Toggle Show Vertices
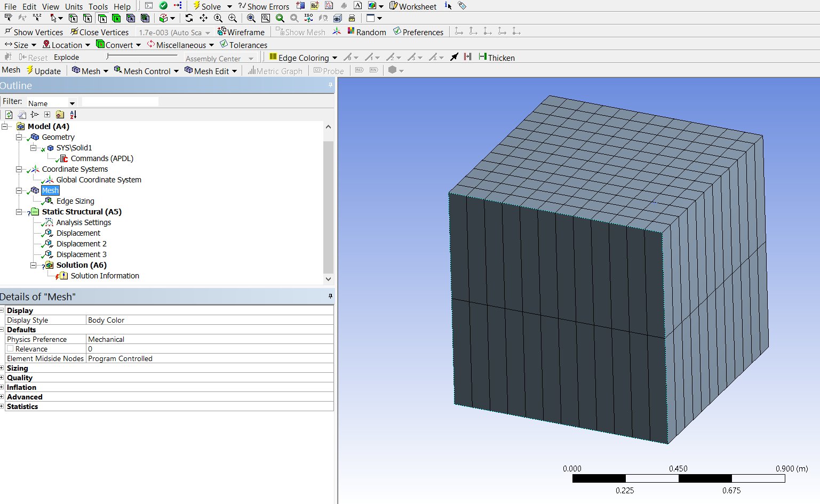820x504 pixels. pyautogui.click(x=34, y=32)
